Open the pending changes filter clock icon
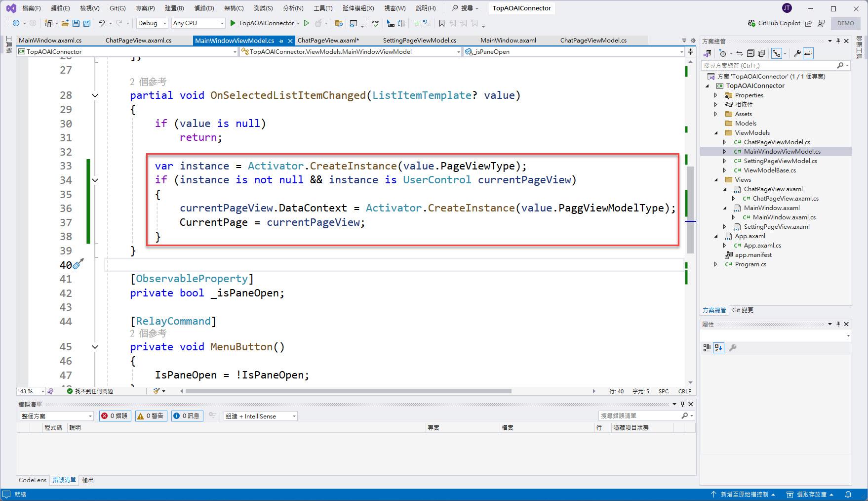 click(x=723, y=53)
